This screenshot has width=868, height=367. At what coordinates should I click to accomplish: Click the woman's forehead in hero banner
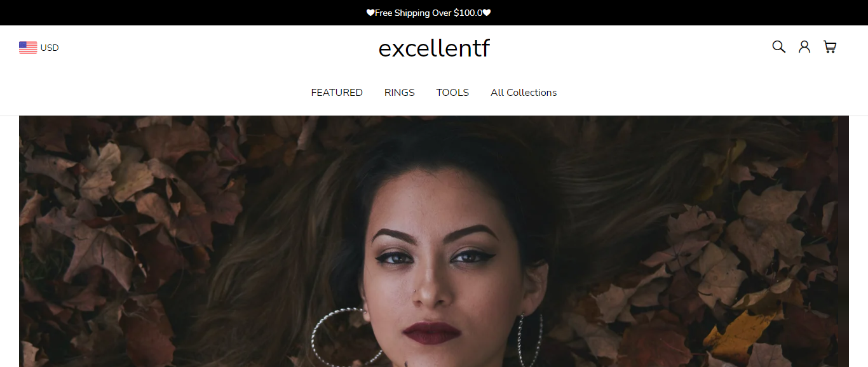438,197
